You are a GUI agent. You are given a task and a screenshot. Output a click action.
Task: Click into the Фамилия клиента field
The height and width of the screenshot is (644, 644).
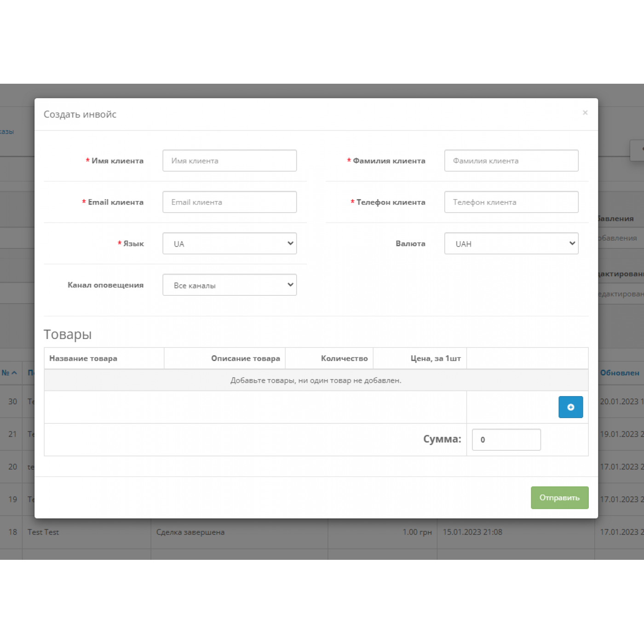(511, 161)
